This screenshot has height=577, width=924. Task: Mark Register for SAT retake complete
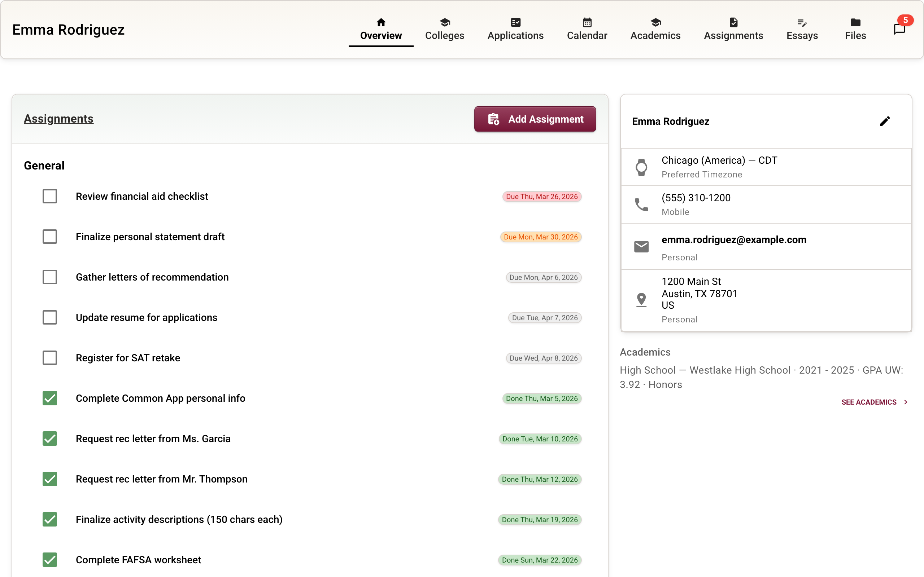coord(50,358)
